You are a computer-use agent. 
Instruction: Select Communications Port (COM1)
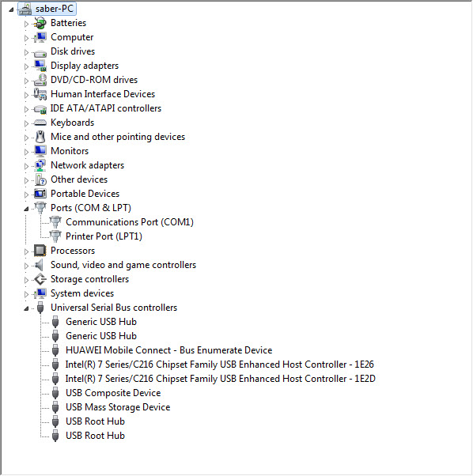tap(130, 222)
